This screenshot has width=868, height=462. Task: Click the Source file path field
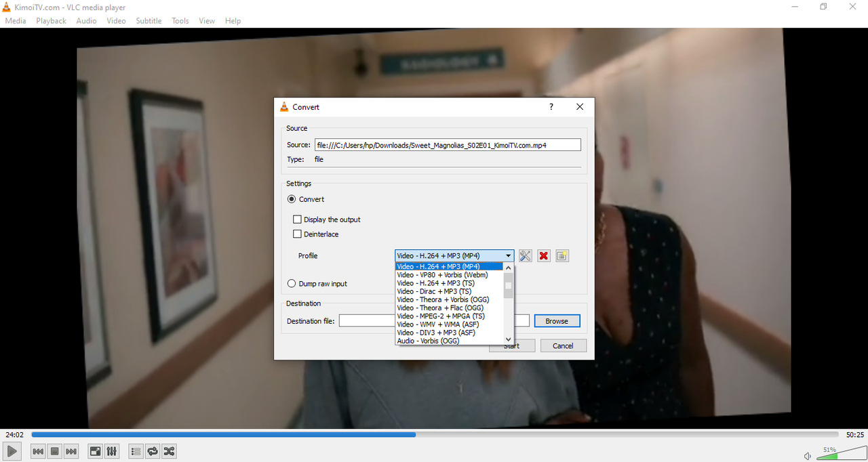click(448, 145)
